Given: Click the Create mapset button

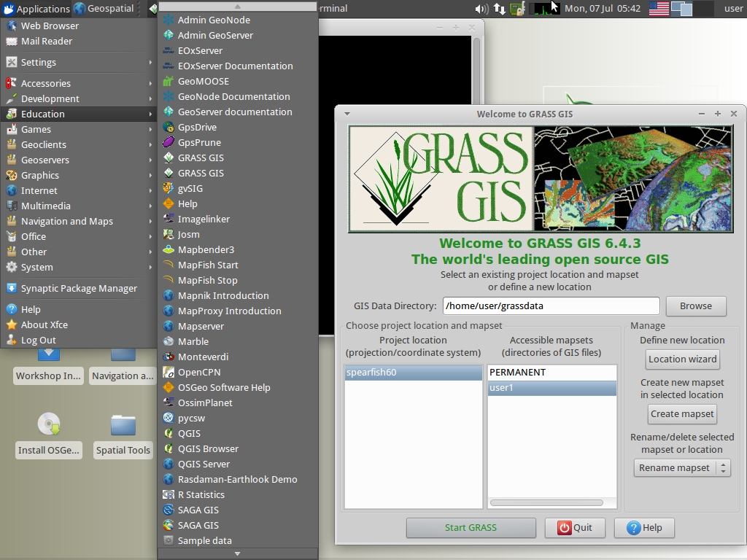Looking at the screenshot, I should click(x=682, y=414).
